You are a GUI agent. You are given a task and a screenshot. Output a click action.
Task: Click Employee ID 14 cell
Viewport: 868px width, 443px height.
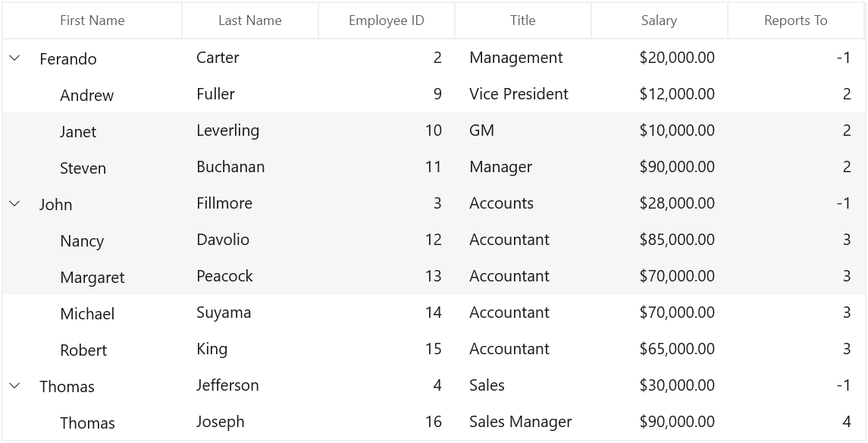pos(387,313)
